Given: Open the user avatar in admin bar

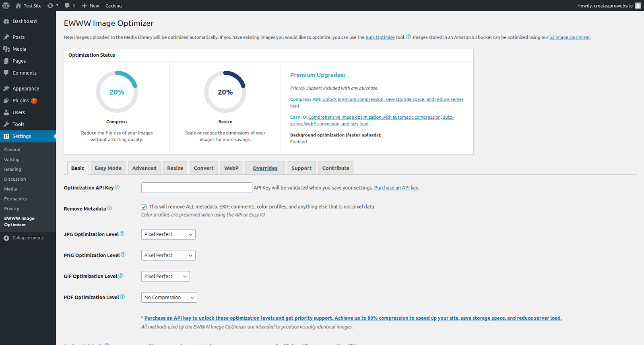Looking at the screenshot, I should tap(638, 6).
